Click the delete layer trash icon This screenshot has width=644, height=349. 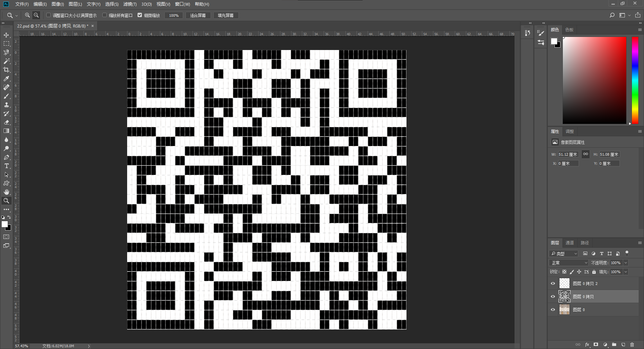point(632,345)
